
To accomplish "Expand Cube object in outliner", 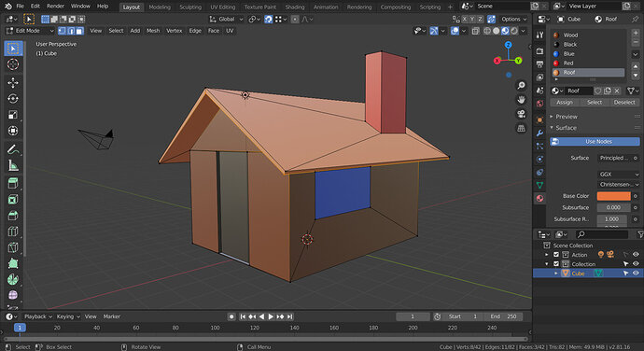I will (556, 274).
